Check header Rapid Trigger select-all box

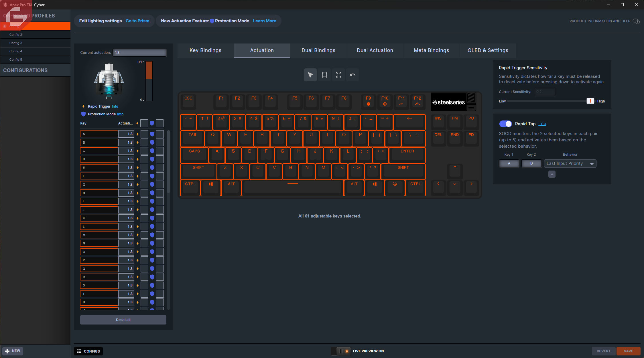point(144,123)
